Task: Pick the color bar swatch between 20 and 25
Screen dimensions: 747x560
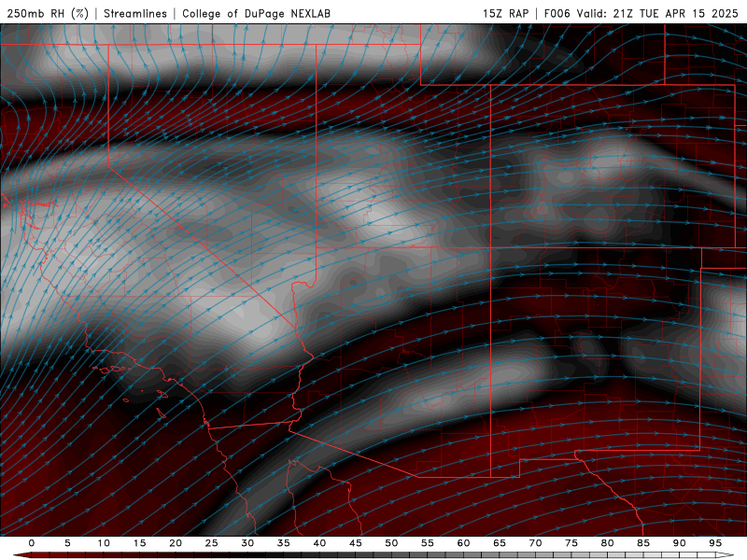Action: click(193, 555)
